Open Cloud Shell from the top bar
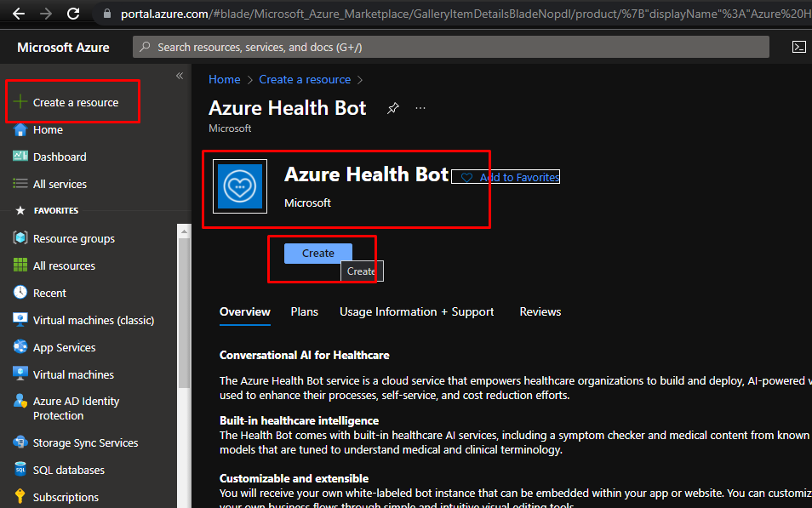The width and height of the screenshot is (812, 508). coord(798,47)
